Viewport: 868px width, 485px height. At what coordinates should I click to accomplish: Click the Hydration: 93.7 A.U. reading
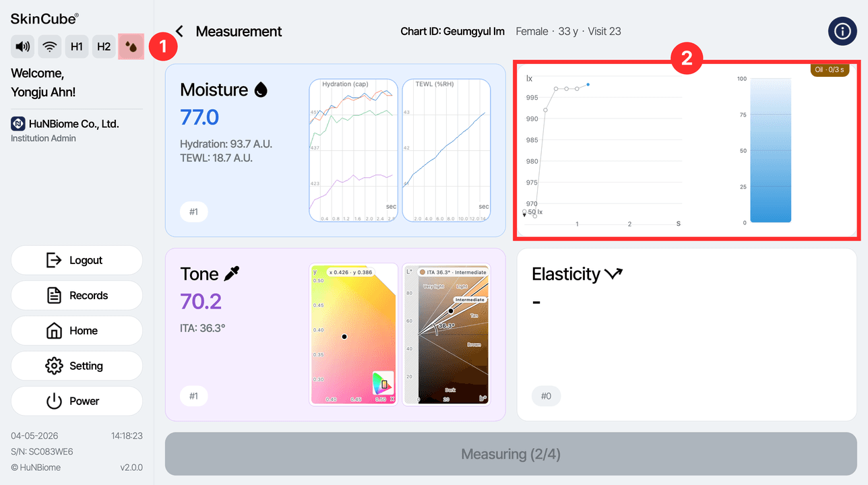226,144
